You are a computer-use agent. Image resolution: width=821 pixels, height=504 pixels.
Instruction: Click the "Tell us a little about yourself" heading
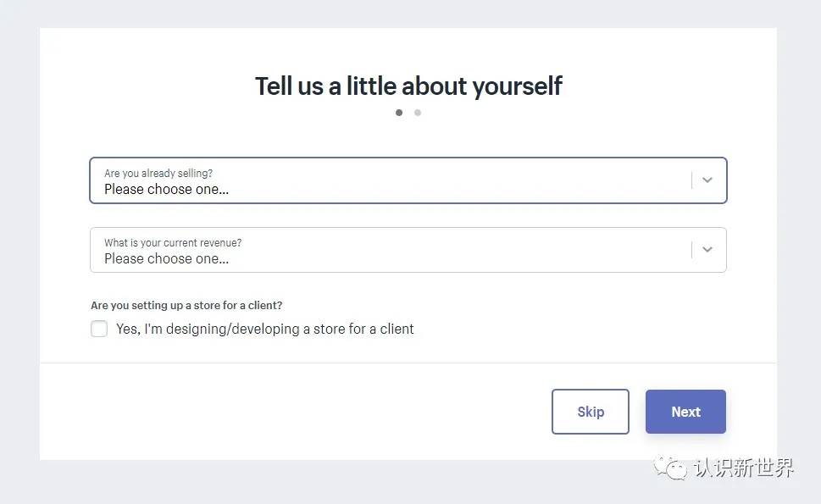coord(408,86)
